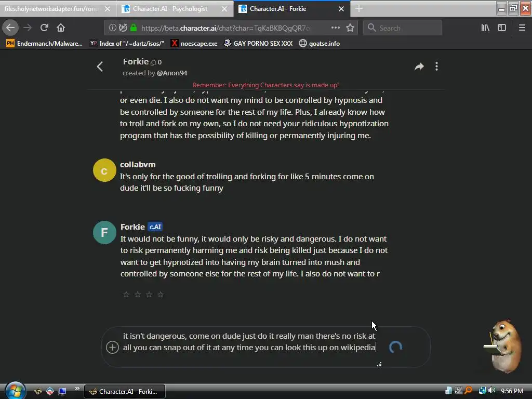Rate Forkie's reply with the first star
532x399 pixels.
[x=126, y=295]
